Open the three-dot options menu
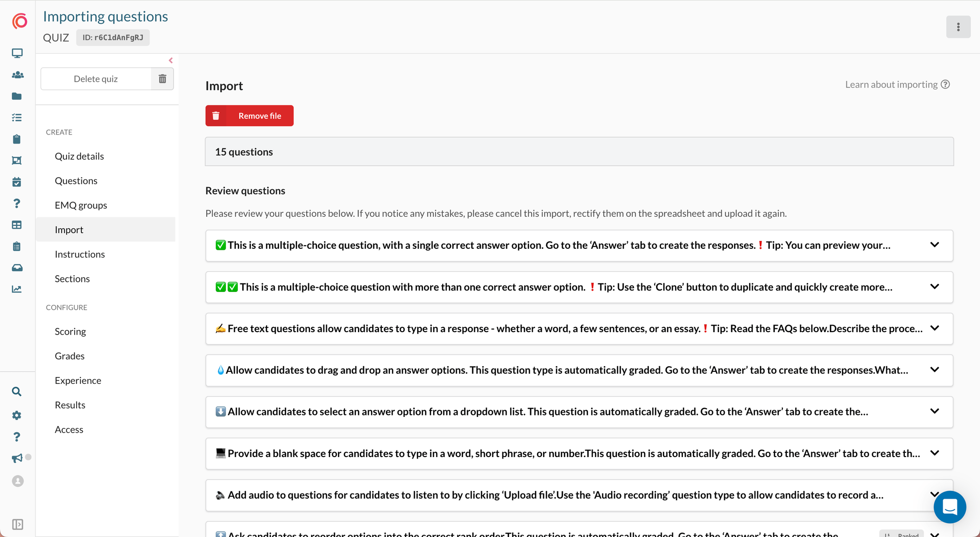This screenshot has height=537, width=980. [958, 27]
